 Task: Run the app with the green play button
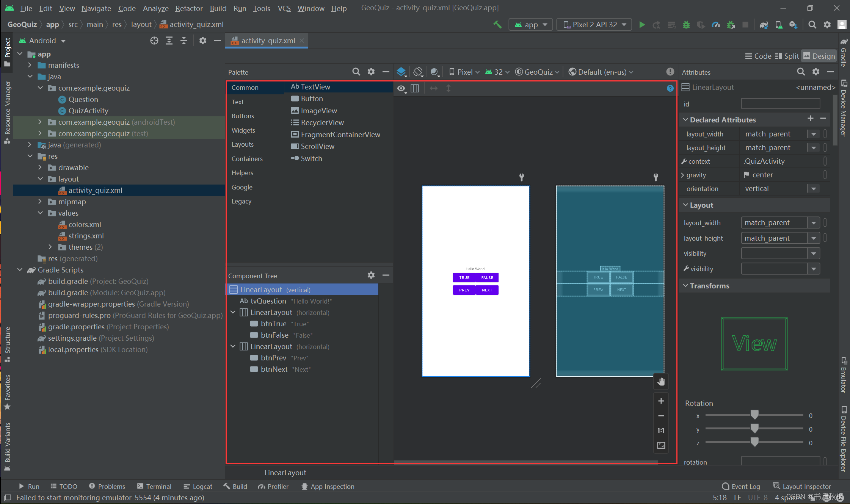[642, 25]
